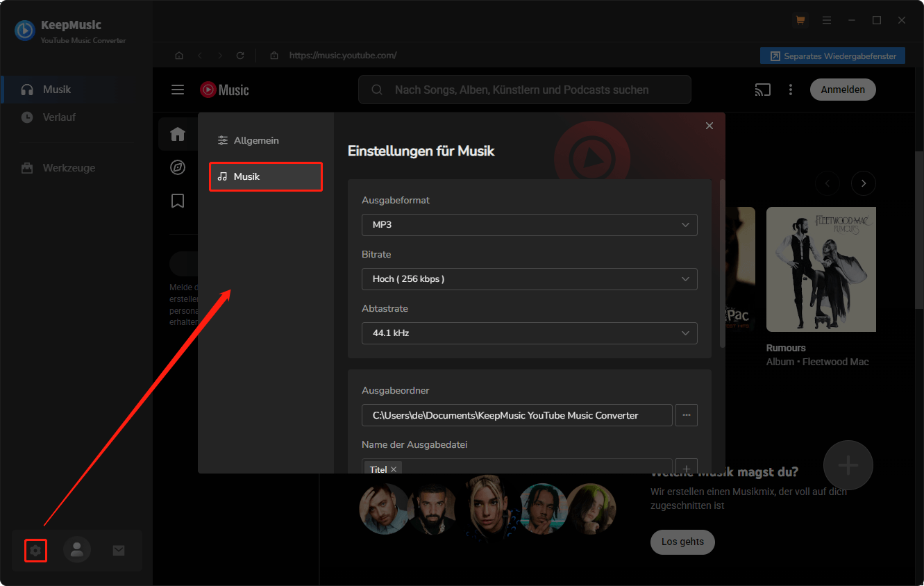Open KeepMusic settings via the gear icon
924x586 pixels.
35,550
